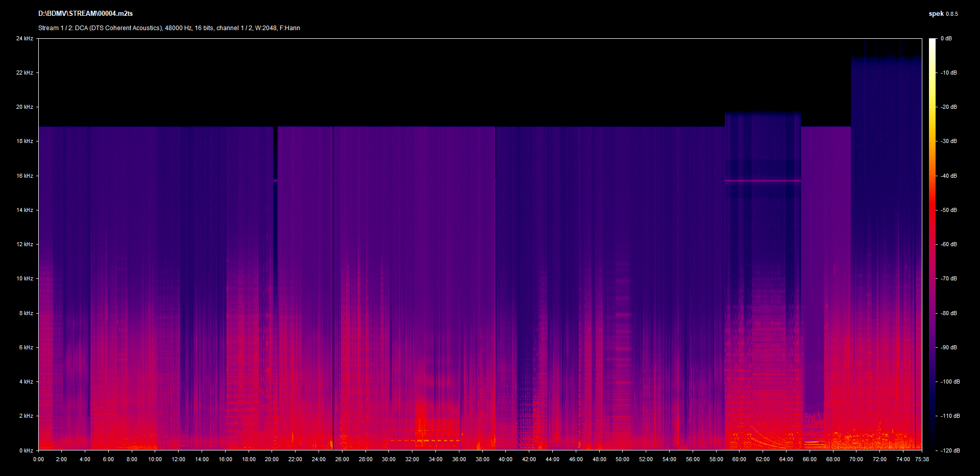
Task: Click the DCA stream info line
Action: click(169, 28)
